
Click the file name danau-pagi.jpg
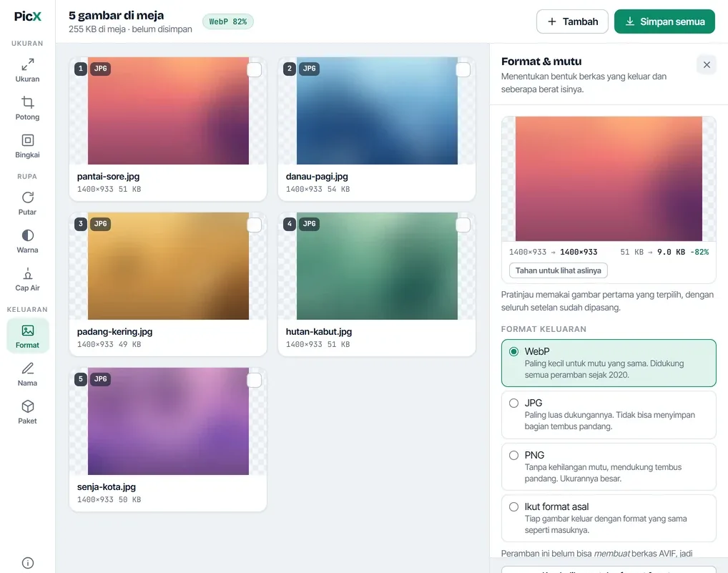tap(317, 177)
